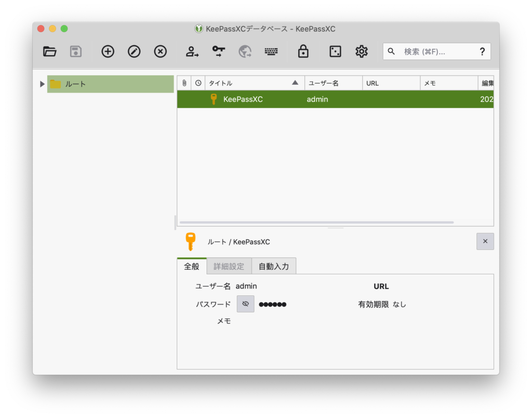Select the KeePassXC entry title

tap(243, 99)
